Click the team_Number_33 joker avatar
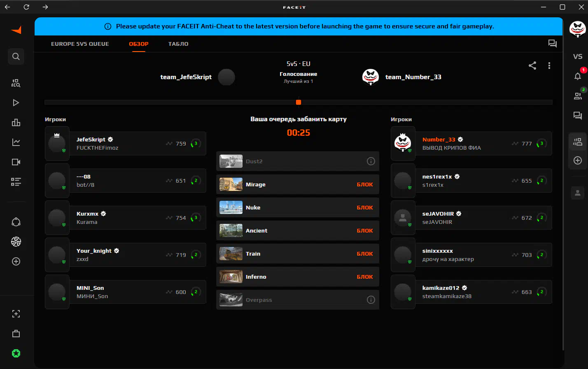 [371, 77]
